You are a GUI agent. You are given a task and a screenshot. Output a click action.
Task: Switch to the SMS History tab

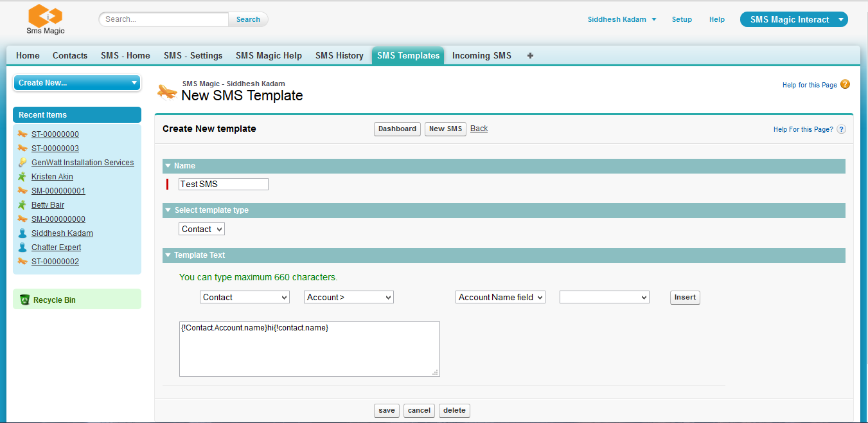click(x=339, y=56)
